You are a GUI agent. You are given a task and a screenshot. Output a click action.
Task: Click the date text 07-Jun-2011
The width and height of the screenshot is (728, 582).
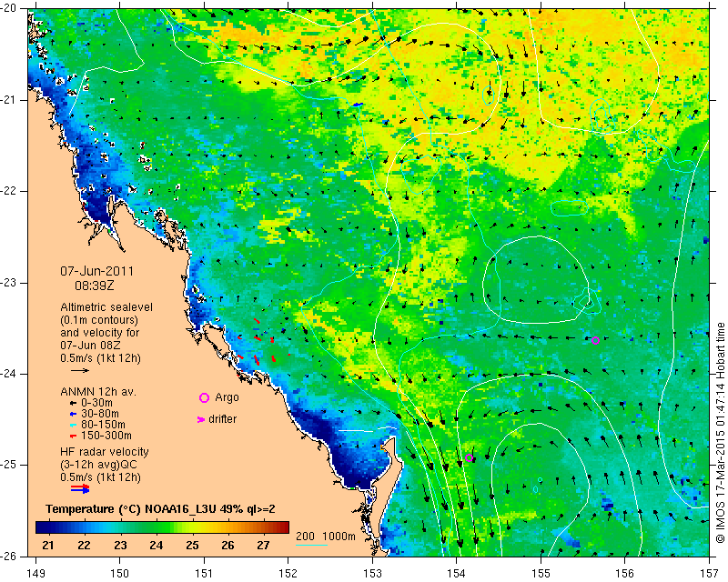click(x=97, y=271)
